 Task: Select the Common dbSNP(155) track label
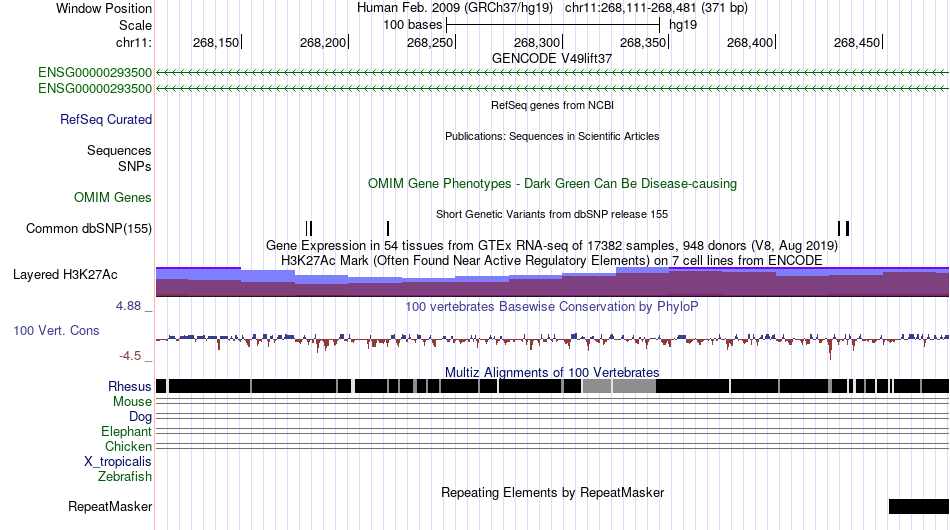89,228
